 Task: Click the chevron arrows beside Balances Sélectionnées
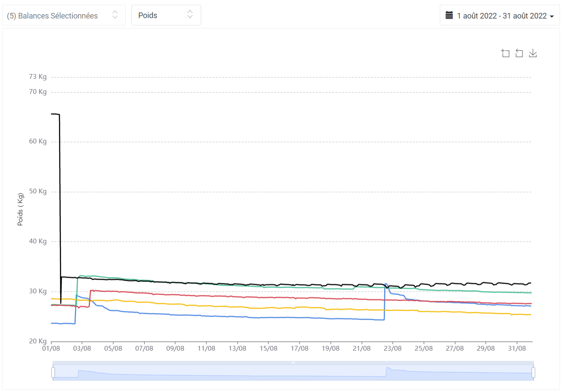[115, 15]
